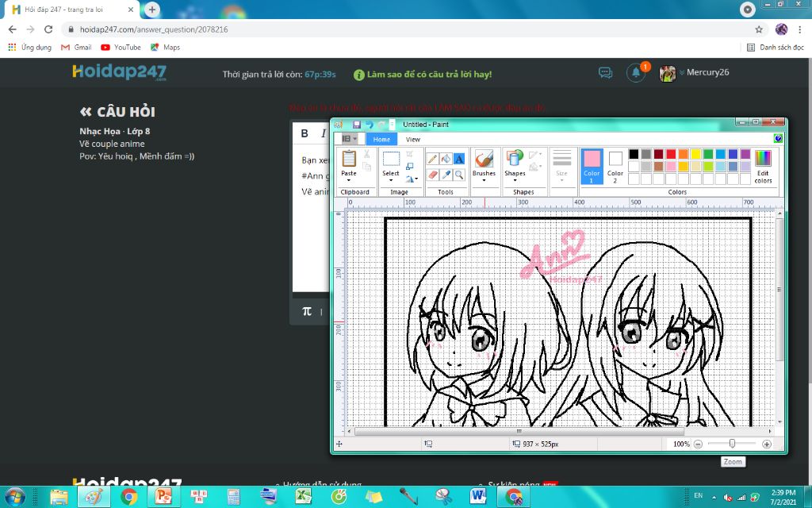The height and width of the screenshot is (508, 812).
Task: Pick the yellow color swatch
Action: point(695,154)
